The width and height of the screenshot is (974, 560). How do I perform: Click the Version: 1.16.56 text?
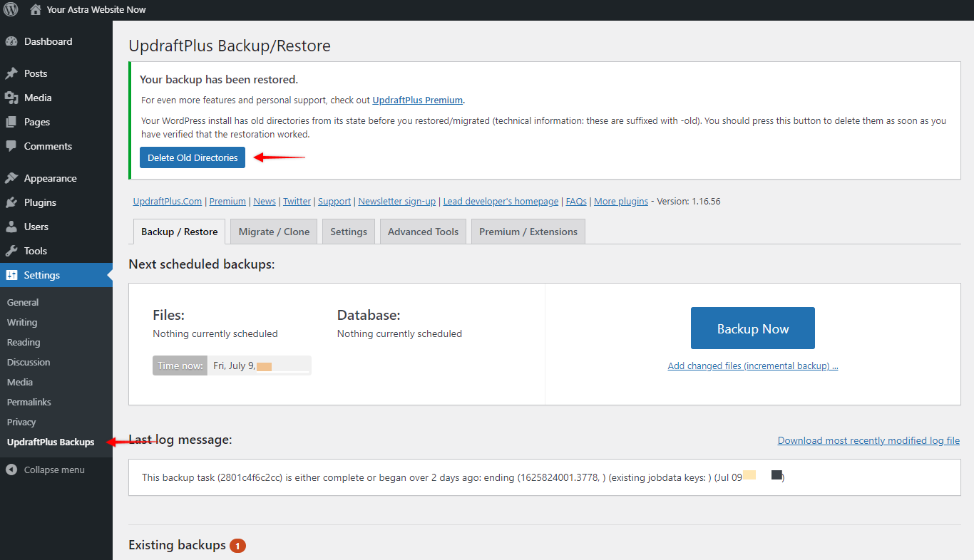click(689, 201)
